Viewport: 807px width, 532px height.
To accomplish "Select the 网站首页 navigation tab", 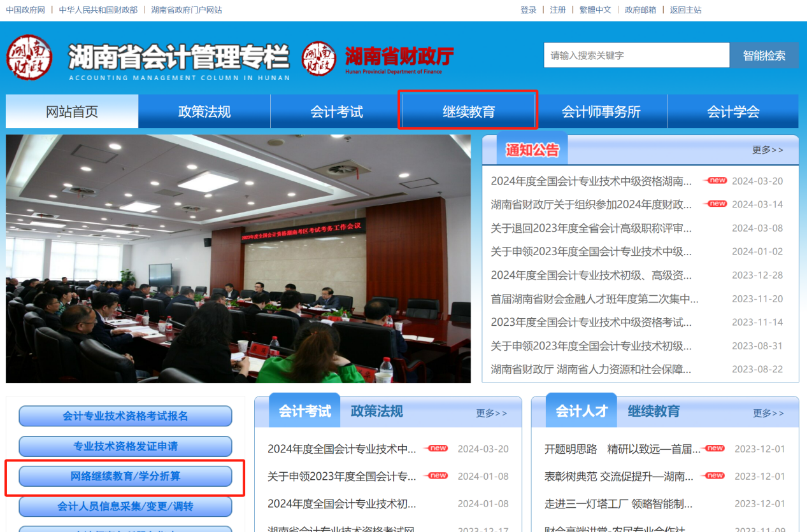I will click(72, 112).
